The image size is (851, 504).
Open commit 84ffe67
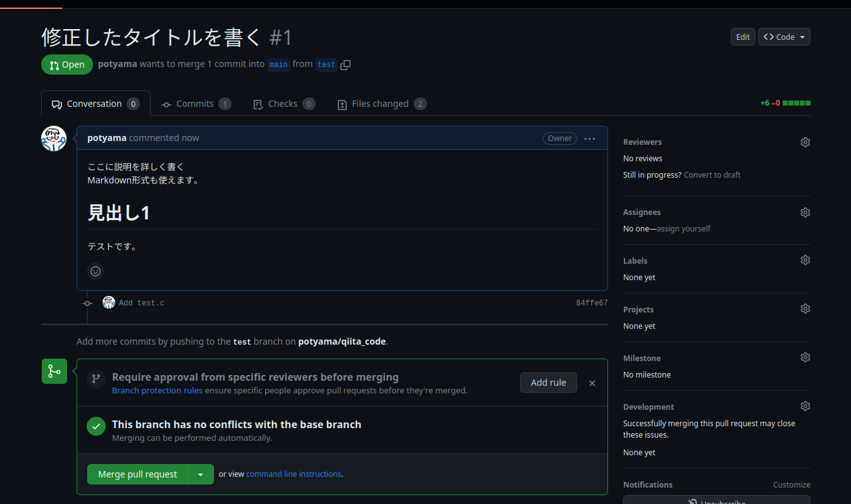(x=592, y=302)
